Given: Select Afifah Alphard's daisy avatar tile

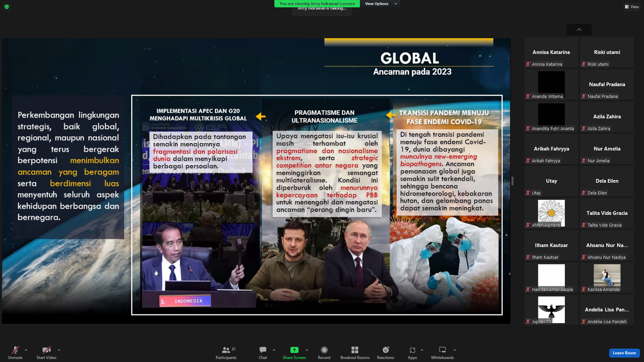Looking at the screenshot, I should (551, 213).
